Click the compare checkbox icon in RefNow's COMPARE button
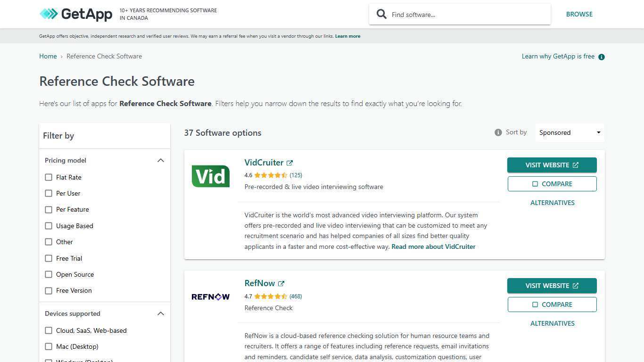This screenshot has width=644, height=362. click(x=535, y=304)
